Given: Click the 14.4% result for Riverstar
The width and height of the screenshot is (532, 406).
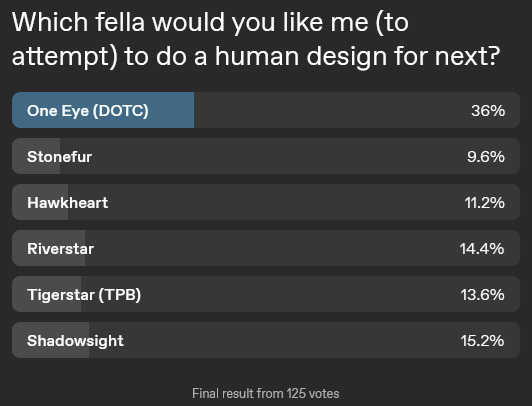Looking at the screenshot, I should [x=482, y=249].
